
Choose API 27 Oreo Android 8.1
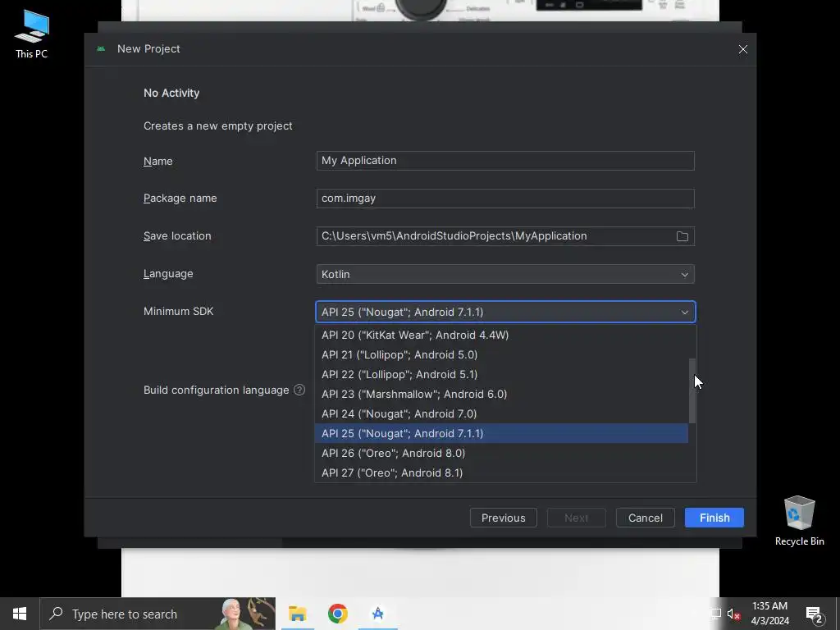pos(501,473)
